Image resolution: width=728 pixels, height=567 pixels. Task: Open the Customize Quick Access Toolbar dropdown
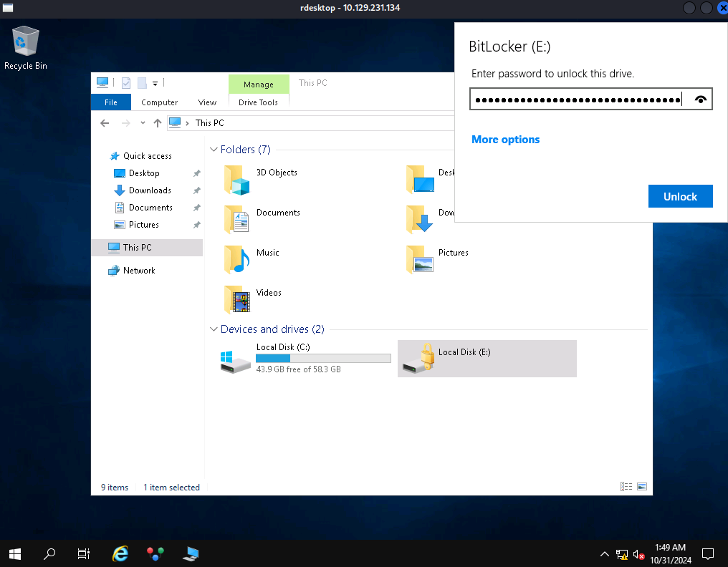coord(155,84)
